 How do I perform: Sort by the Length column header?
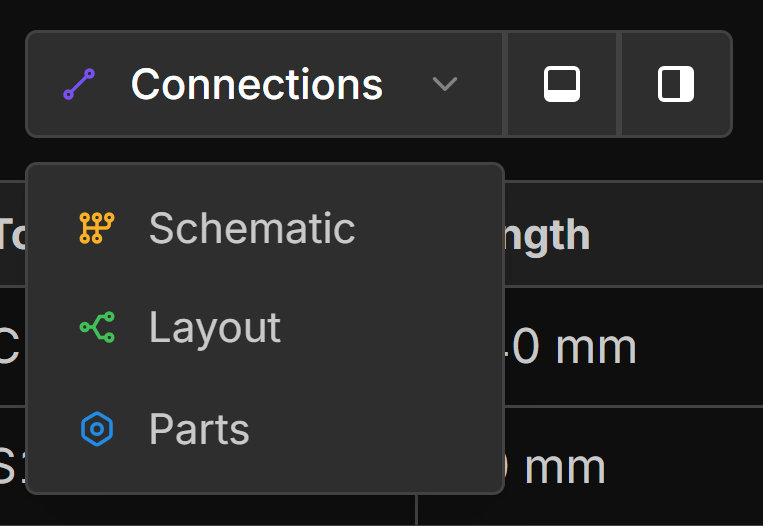tap(545, 235)
